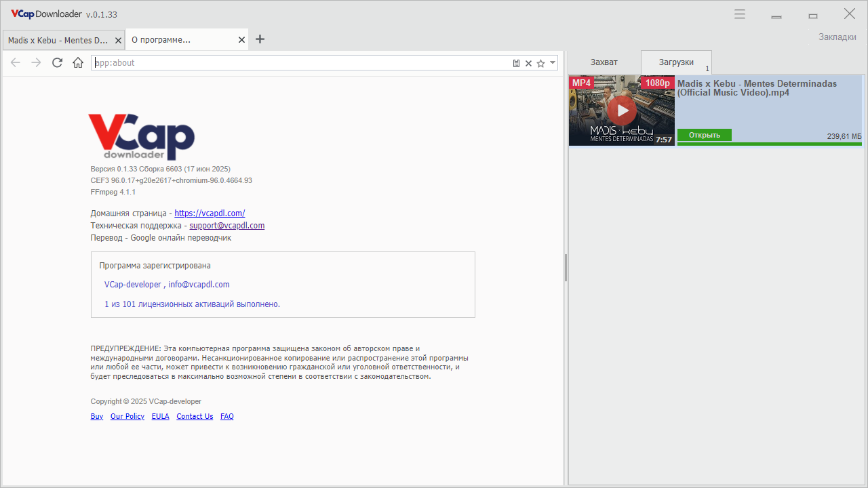Expand the address bar history dropdown

click(x=553, y=63)
